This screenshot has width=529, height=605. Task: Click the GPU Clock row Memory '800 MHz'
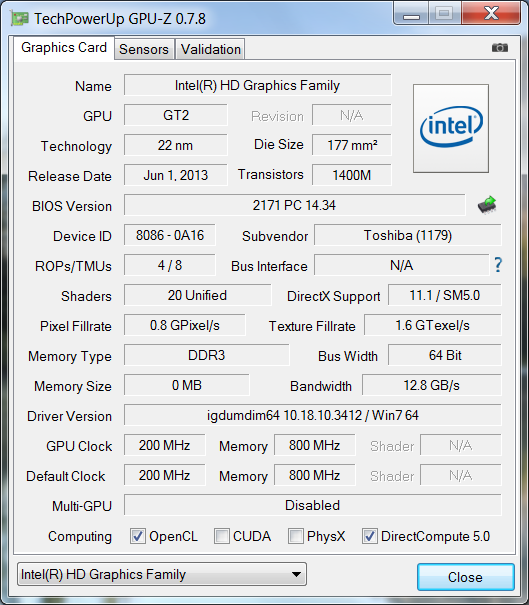[314, 446]
